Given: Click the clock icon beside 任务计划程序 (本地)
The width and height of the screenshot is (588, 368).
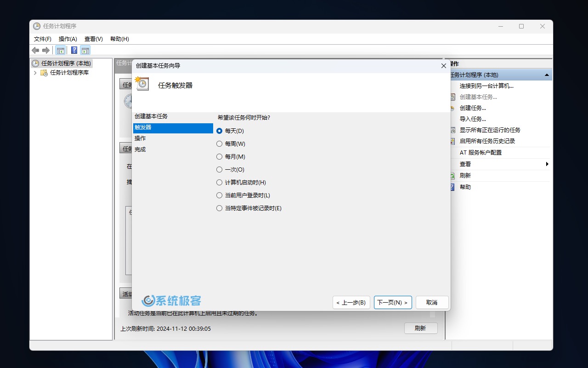Looking at the screenshot, I should pos(35,63).
